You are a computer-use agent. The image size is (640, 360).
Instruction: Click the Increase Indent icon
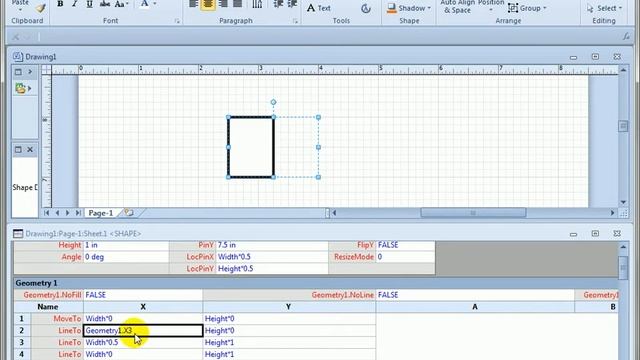[292, 4]
